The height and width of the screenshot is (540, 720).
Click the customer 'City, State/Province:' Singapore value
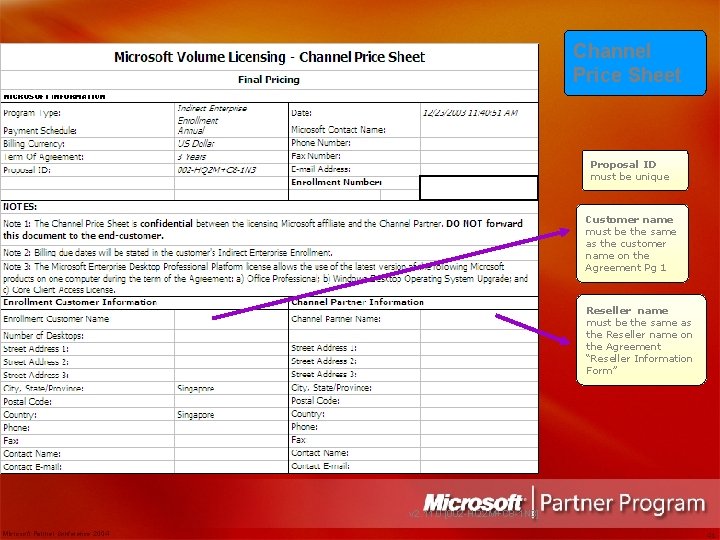coord(196,388)
